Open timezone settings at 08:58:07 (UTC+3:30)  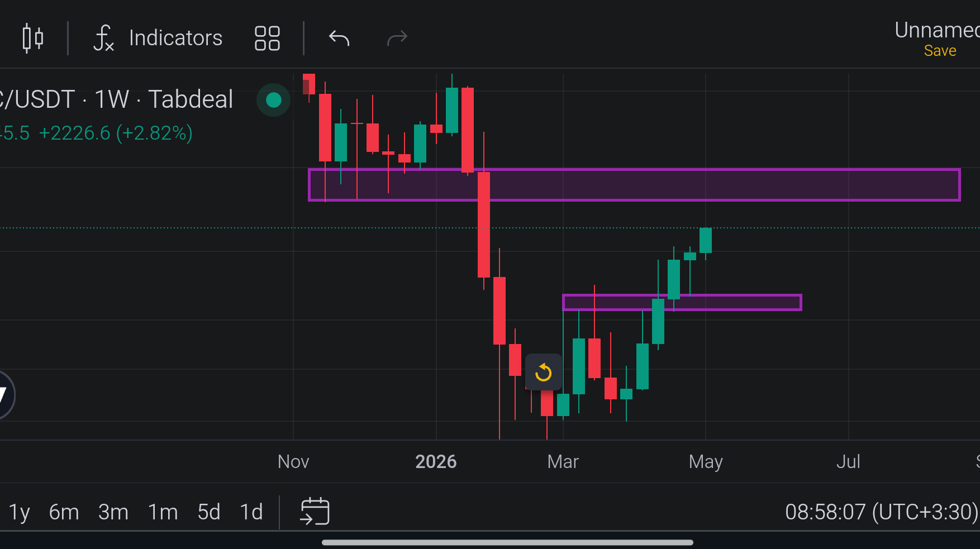coord(882,512)
